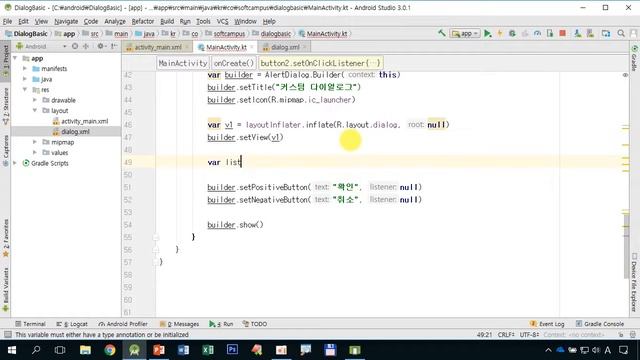Toggle the Captures tool window tab
640x360 pixels.
6,150
